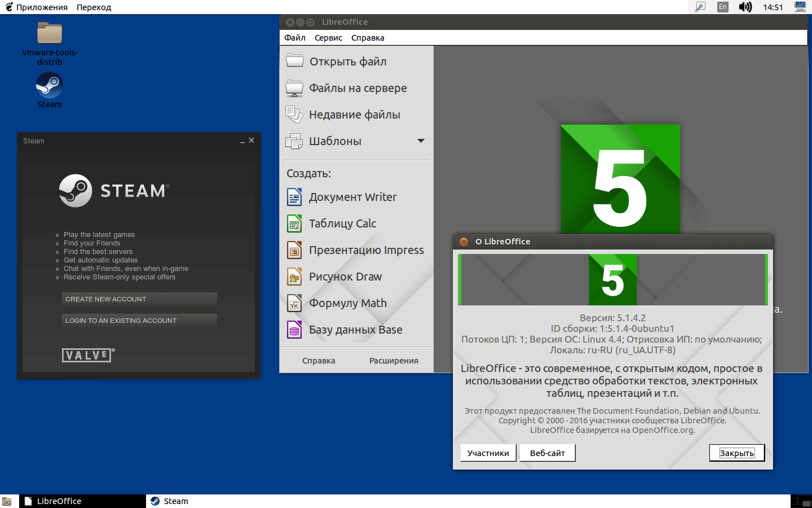Viewport: 812px width, 508px height.
Task: Click the Расширения button
Action: click(x=394, y=361)
